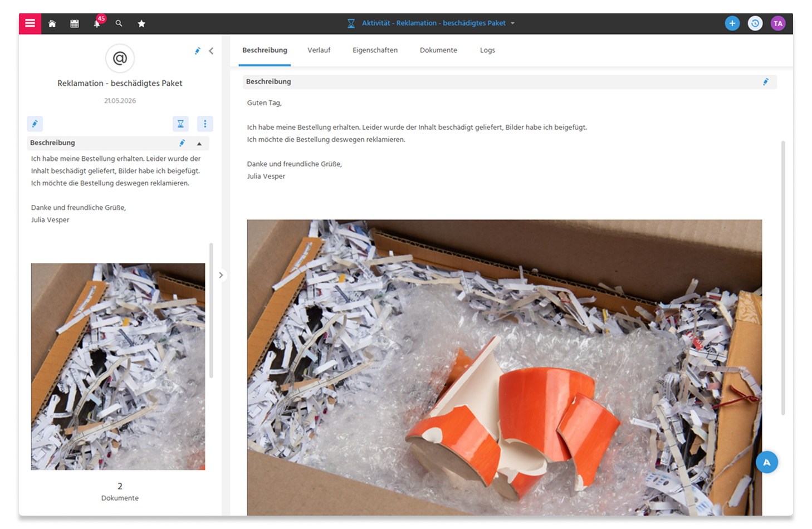Open the TA user avatar menu
This screenshot has height=529, width=812.
click(x=778, y=23)
